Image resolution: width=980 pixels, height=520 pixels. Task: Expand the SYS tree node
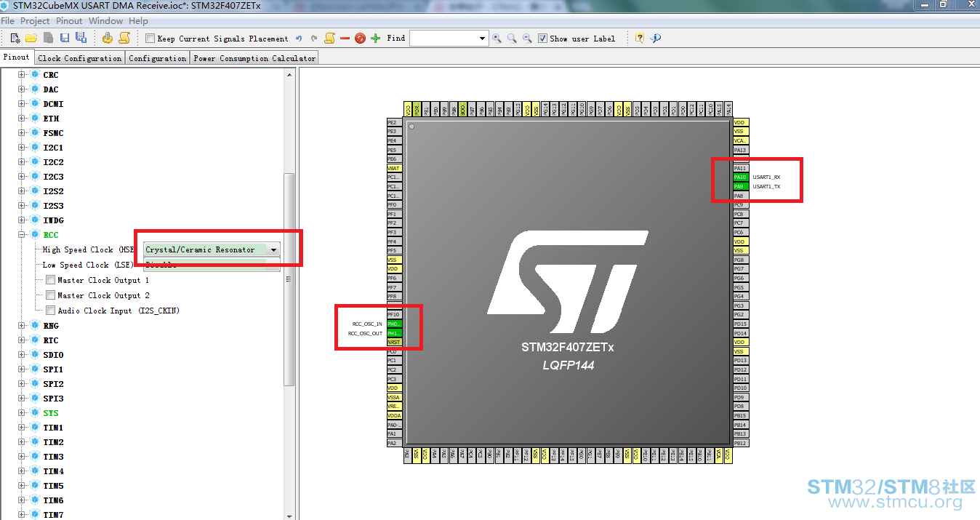[x=22, y=413]
